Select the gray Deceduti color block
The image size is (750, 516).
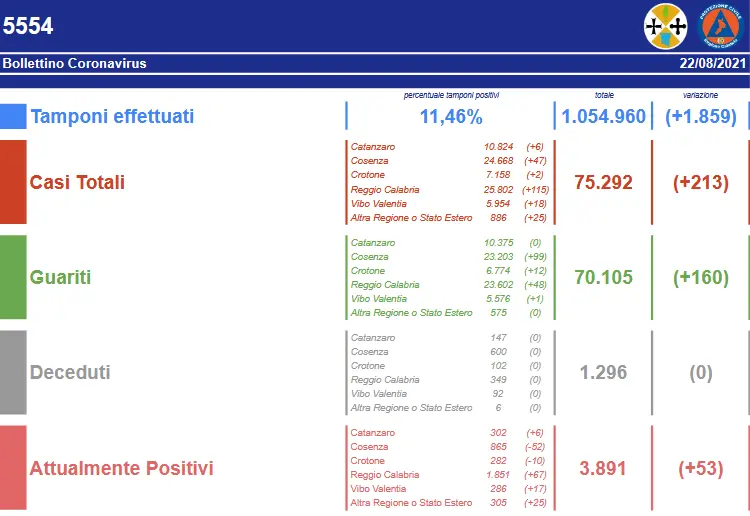pyautogui.click(x=13, y=372)
